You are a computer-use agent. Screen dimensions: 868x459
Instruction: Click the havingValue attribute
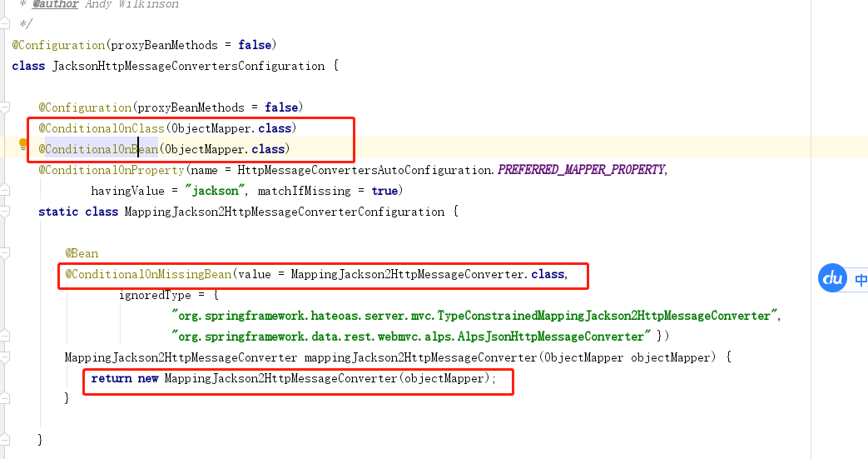pos(127,191)
